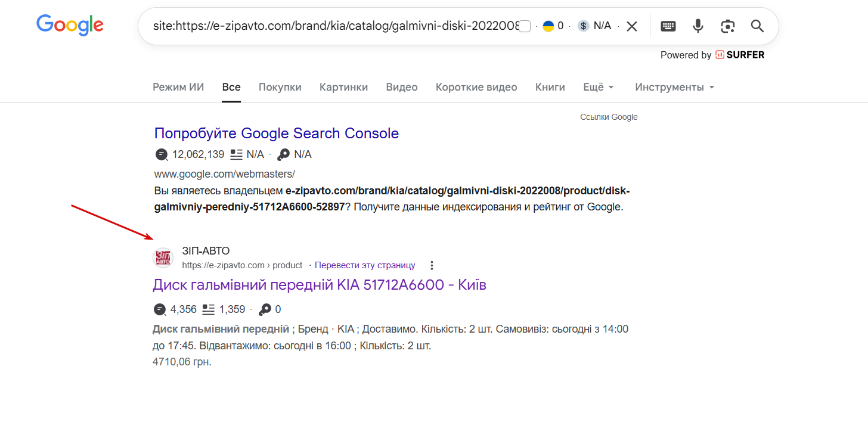This screenshot has height=425, width=868.
Task: Open the Инструменты dropdown
Action: tap(674, 87)
